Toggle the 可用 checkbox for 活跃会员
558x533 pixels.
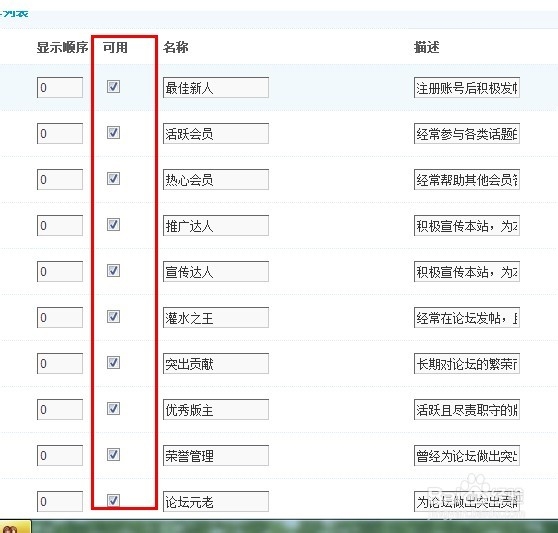coord(113,132)
